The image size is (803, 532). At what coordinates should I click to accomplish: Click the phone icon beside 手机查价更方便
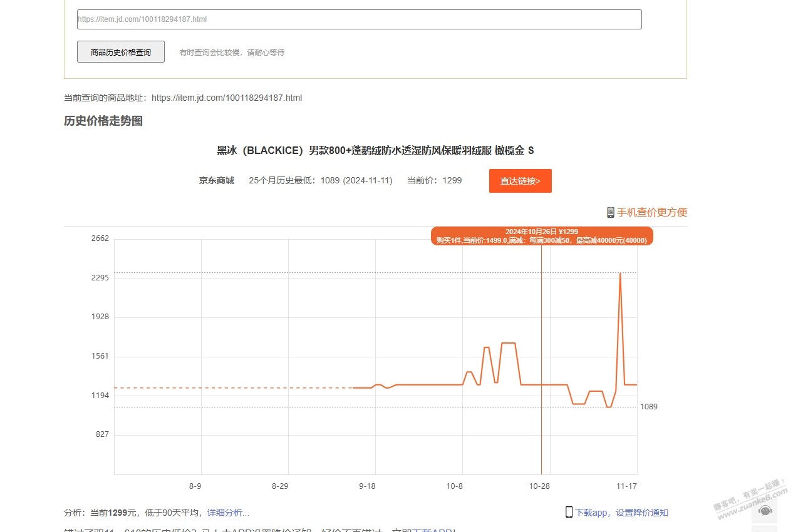(611, 213)
